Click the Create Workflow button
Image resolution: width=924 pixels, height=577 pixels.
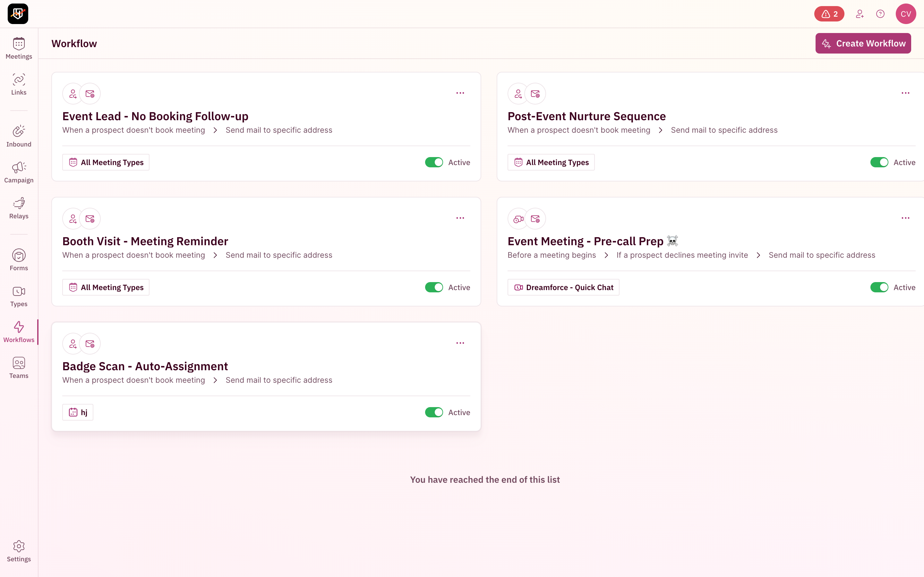coord(863,43)
